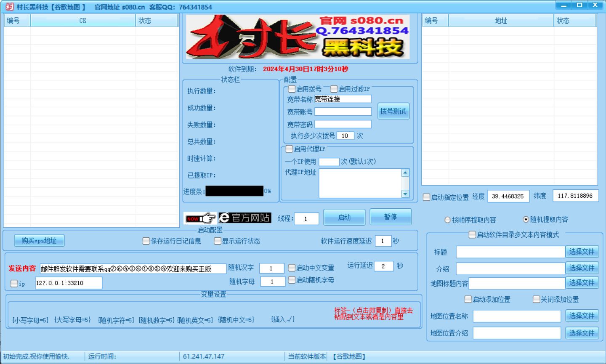Click scroll down arrow of 代理IP地址 box

click(x=405, y=194)
